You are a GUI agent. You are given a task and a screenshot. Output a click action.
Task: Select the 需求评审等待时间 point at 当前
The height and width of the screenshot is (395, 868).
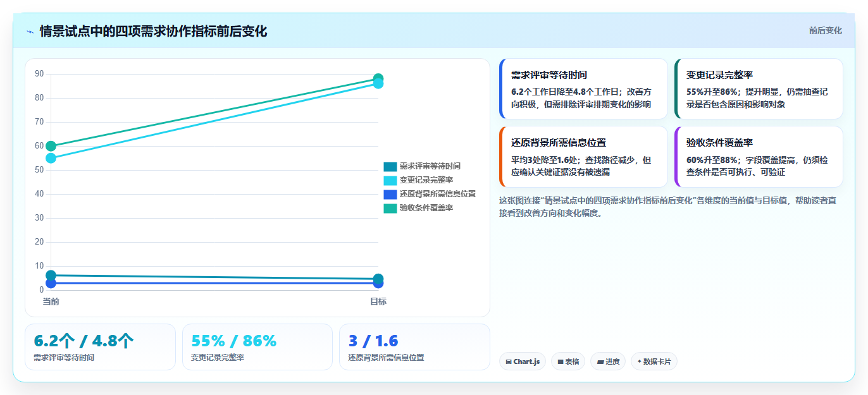tap(51, 276)
